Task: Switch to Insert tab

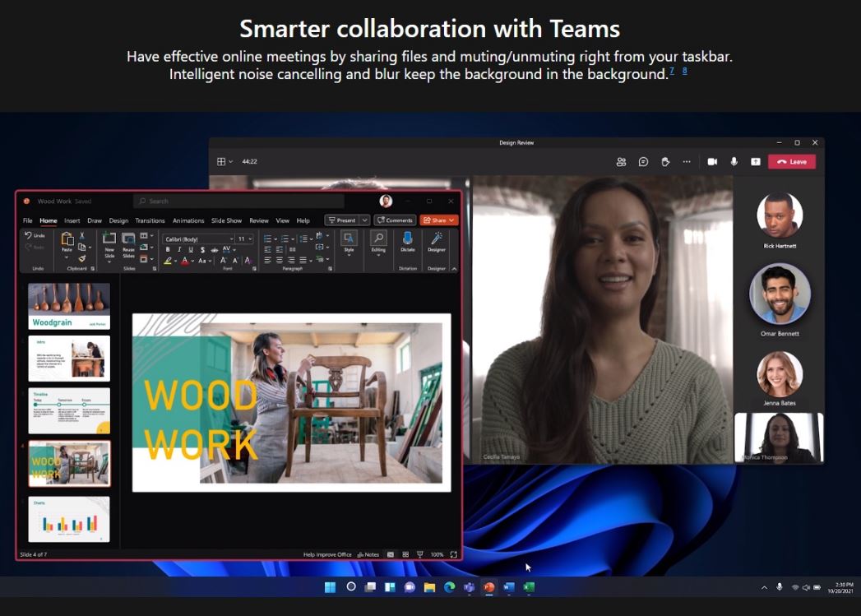Action: point(72,220)
